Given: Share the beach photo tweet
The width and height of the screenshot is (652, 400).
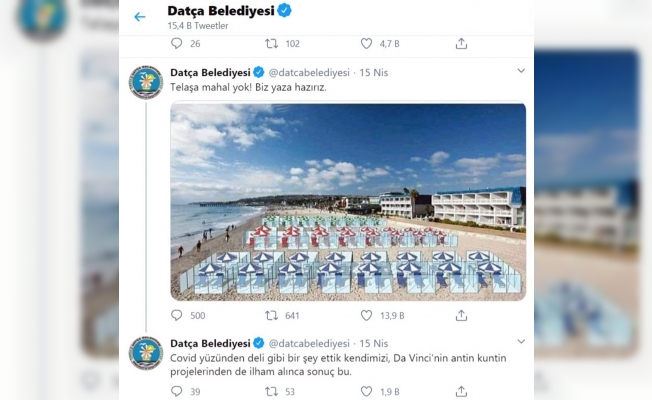Looking at the screenshot, I should click(461, 315).
